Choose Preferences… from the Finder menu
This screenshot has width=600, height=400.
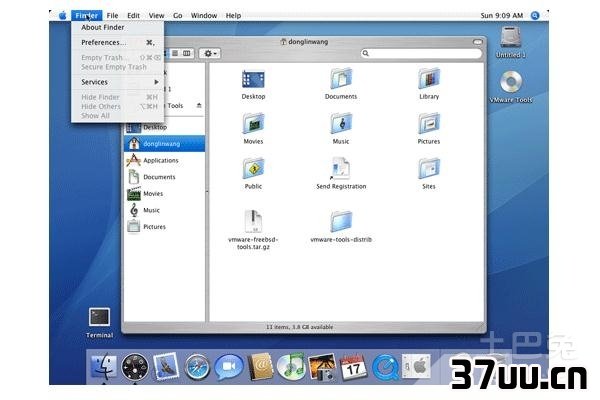(x=117, y=42)
